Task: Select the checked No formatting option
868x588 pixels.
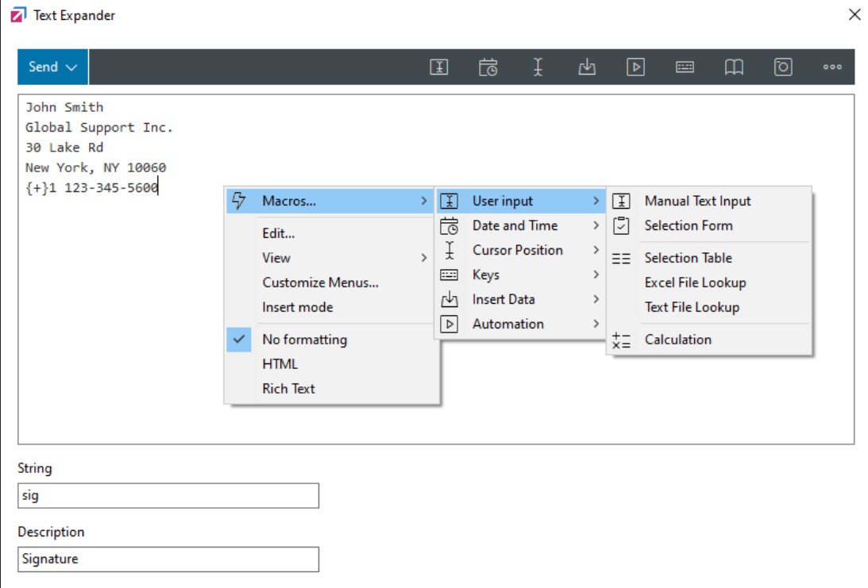Action: (x=304, y=340)
